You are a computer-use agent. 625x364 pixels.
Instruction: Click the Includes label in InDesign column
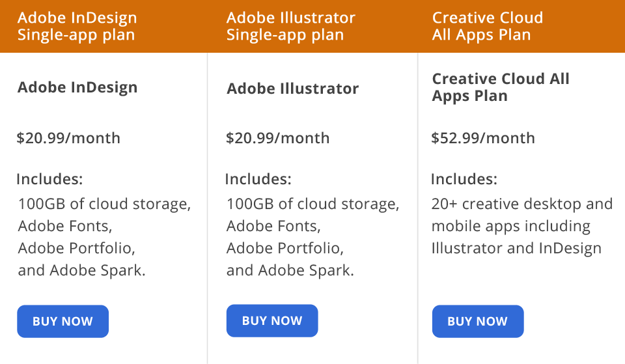click(49, 179)
